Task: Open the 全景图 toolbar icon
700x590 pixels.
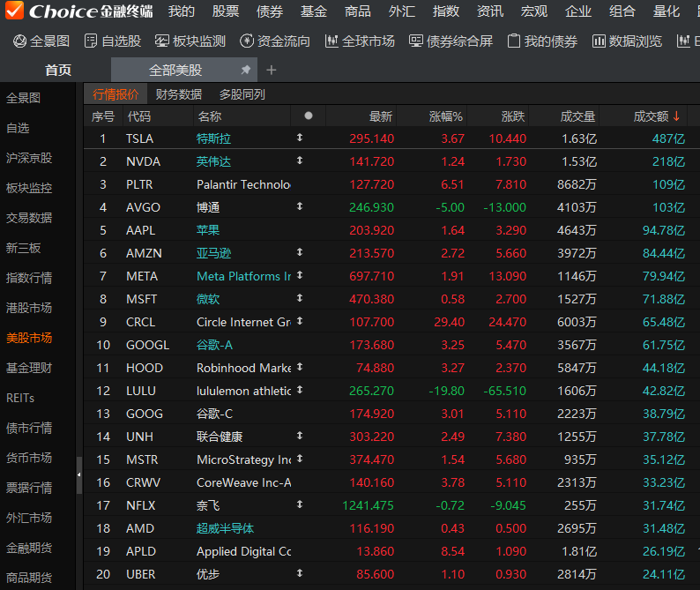Action: [x=19, y=41]
